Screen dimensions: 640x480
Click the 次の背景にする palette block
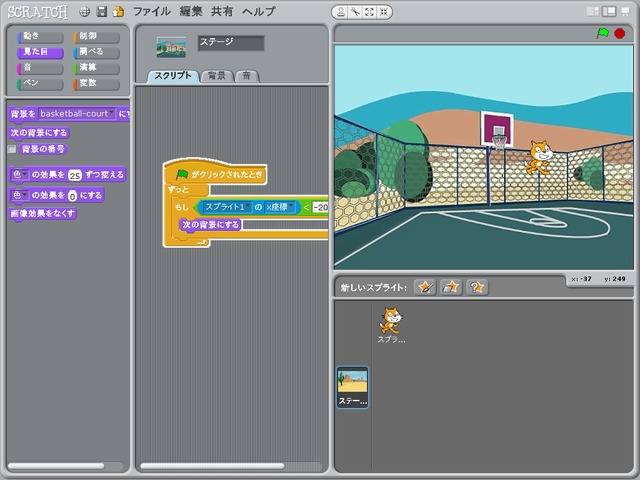(x=39, y=133)
